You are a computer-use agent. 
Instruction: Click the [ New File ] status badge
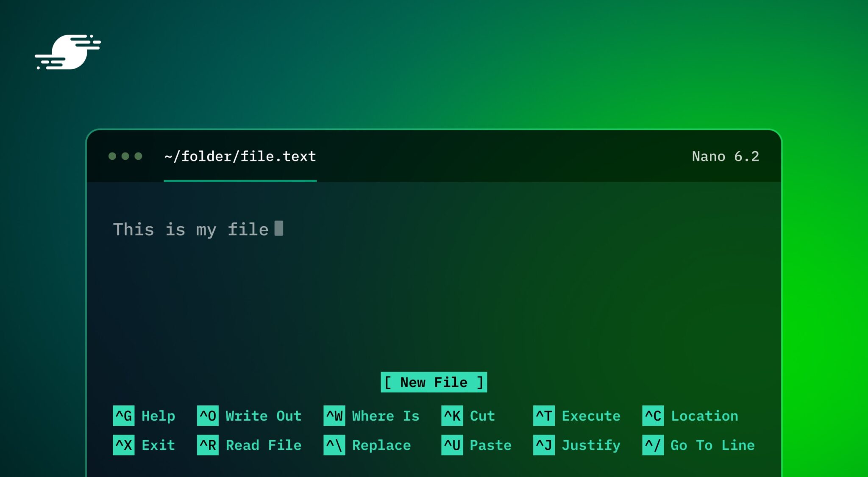click(x=434, y=382)
